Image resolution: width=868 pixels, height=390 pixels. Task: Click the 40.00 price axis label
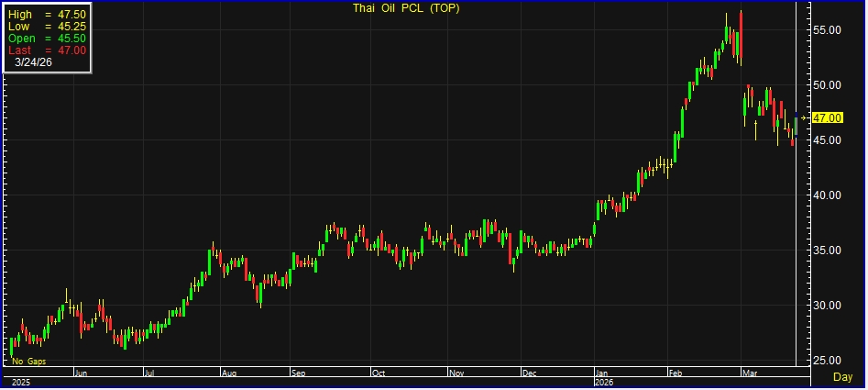coord(827,195)
